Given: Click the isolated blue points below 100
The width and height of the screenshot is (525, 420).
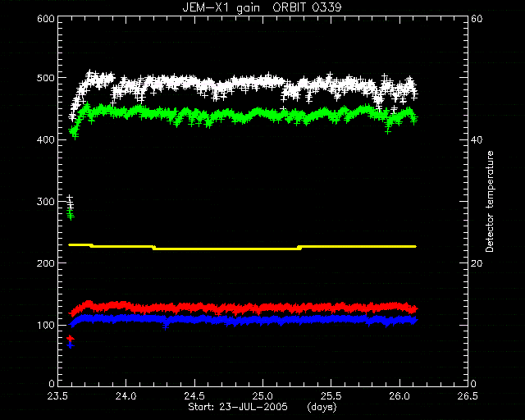Looking at the screenshot, I should coord(70,345).
